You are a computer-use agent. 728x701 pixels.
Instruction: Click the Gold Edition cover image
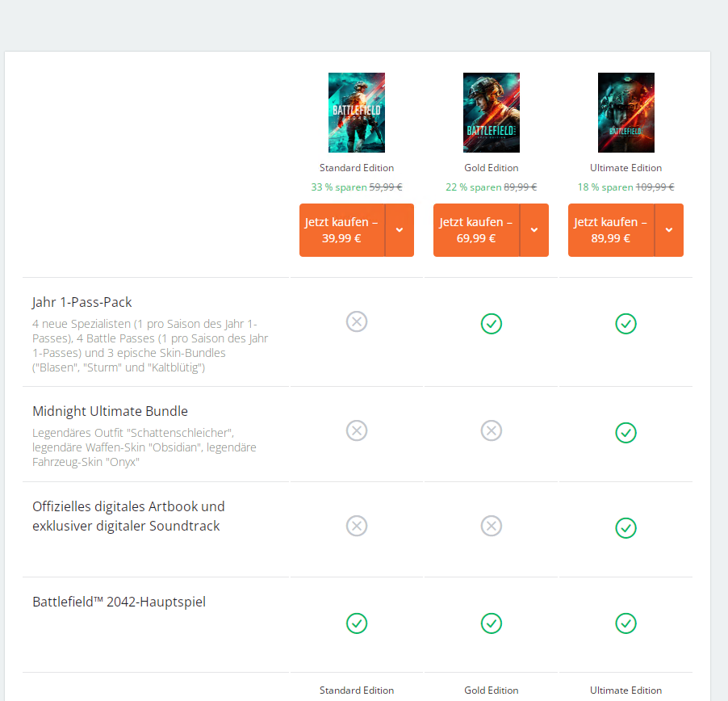click(491, 112)
